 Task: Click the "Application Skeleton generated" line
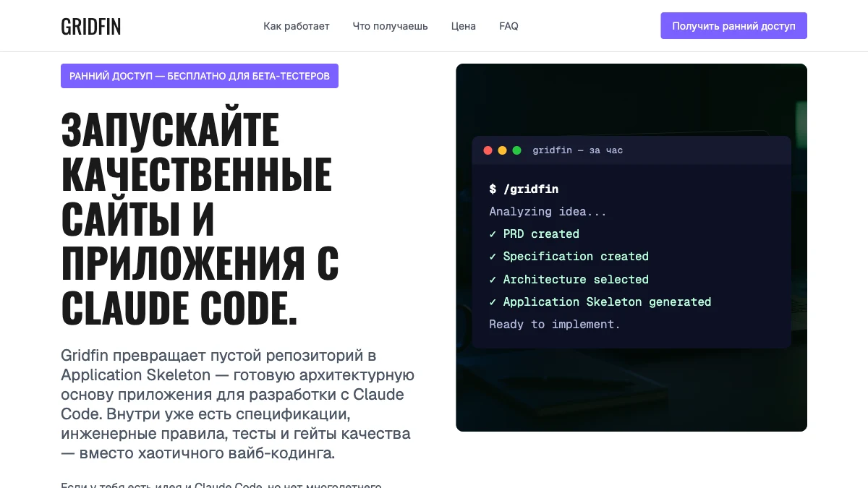(600, 301)
